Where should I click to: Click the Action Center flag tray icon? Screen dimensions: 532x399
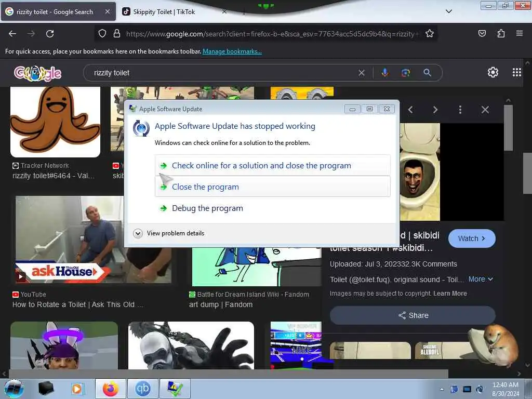point(454,389)
